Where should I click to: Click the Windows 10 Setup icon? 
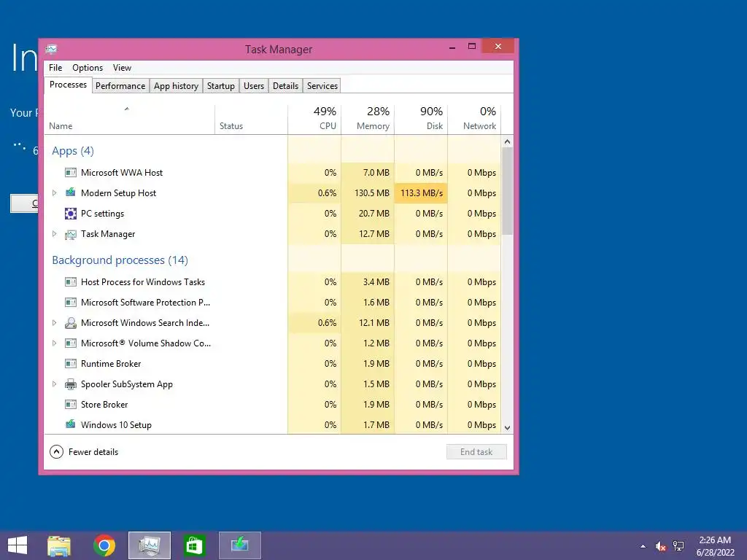(x=71, y=424)
